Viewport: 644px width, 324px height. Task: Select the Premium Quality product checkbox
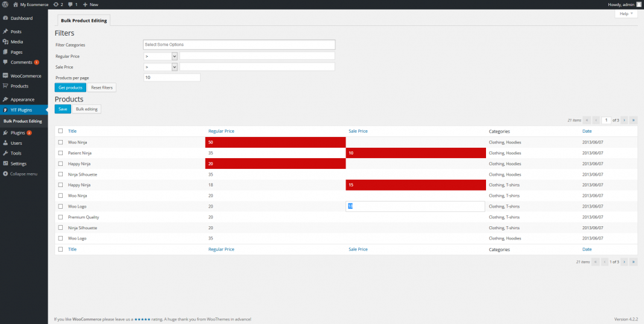point(60,217)
